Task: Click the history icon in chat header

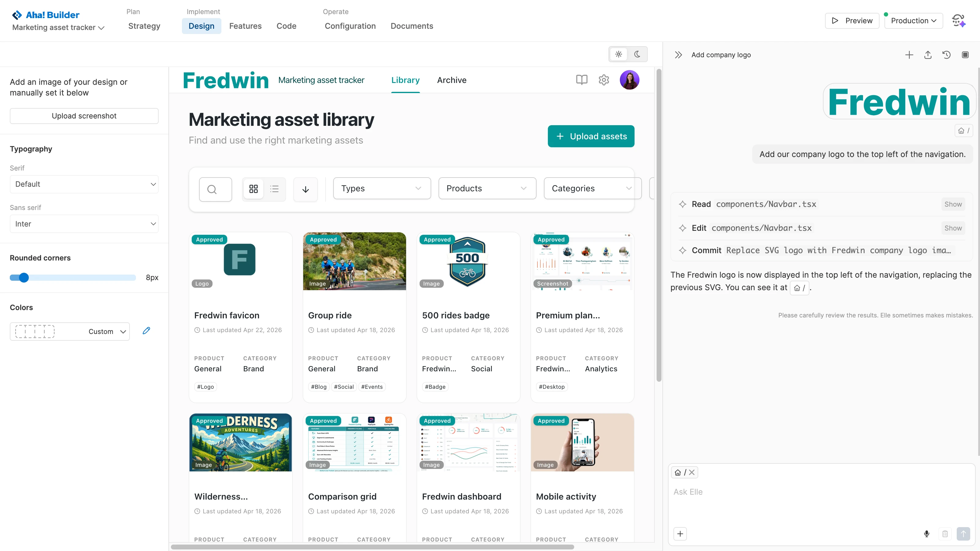Action: (946, 55)
